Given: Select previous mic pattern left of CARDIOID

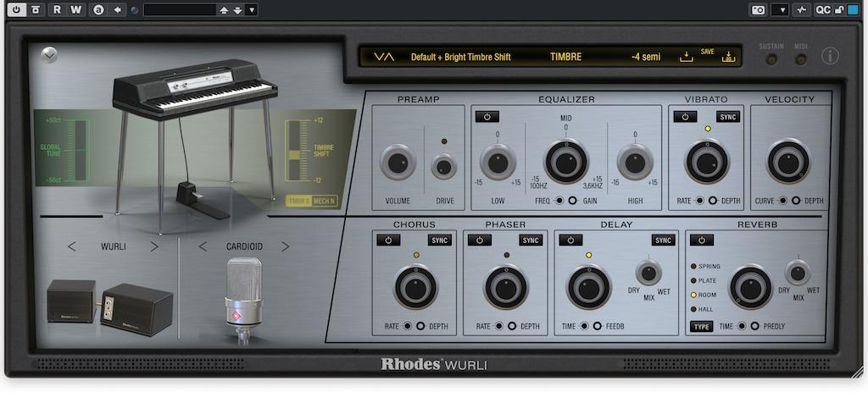Looking at the screenshot, I should 203,246.
